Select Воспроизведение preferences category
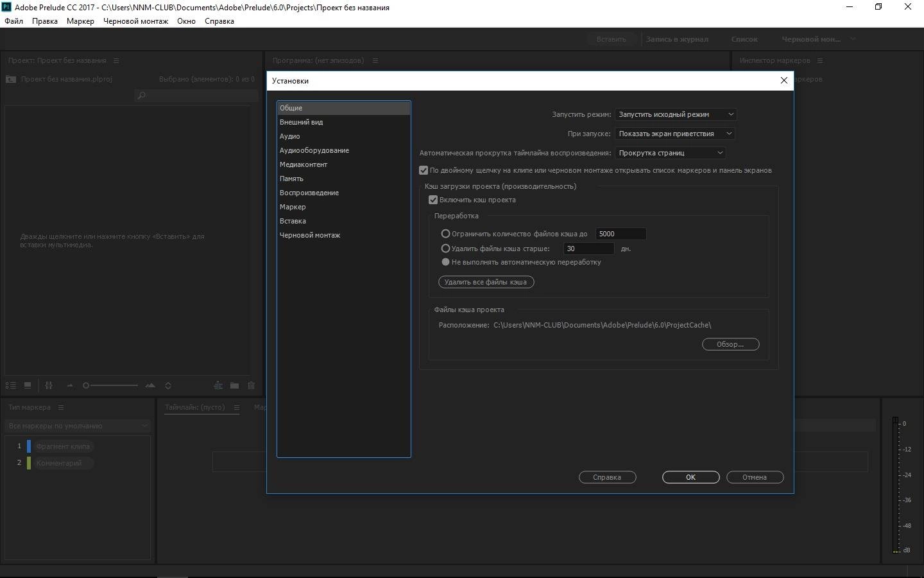This screenshot has height=578, width=924. pos(344,193)
